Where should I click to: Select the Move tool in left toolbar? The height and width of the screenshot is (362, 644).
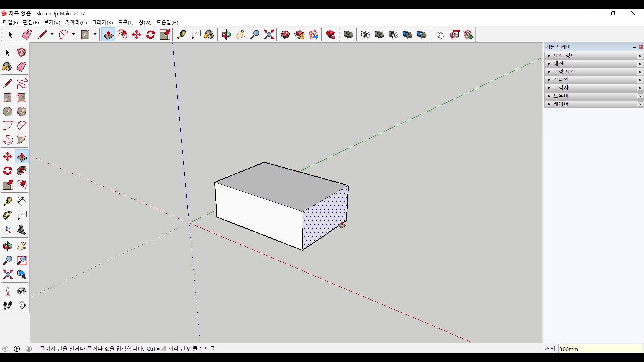tap(7, 157)
